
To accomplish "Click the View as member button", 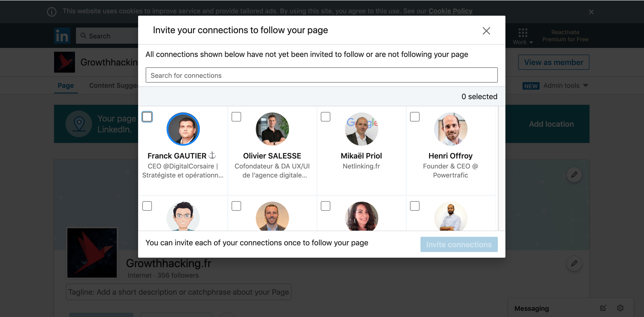I will coord(554,62).
